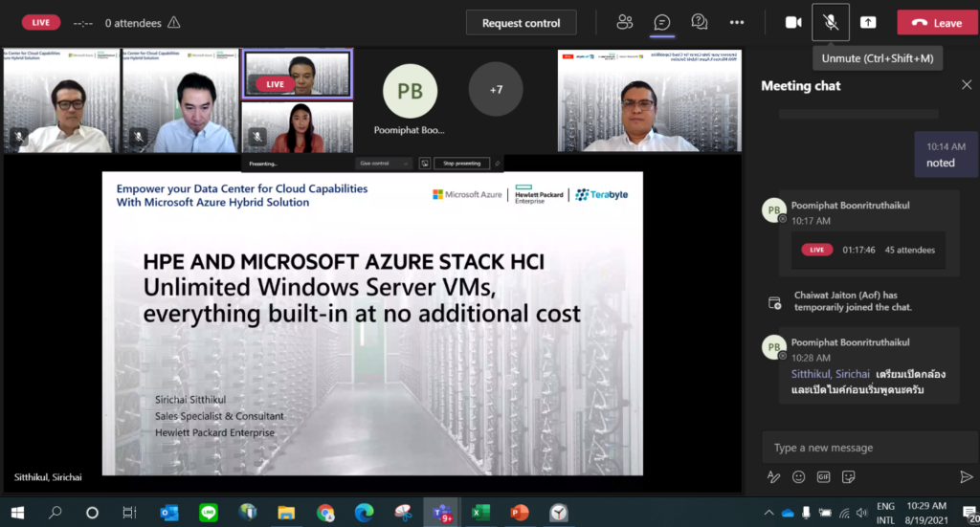Click the Sitthikul, Sirichai mention link

(x=830, y=374)
